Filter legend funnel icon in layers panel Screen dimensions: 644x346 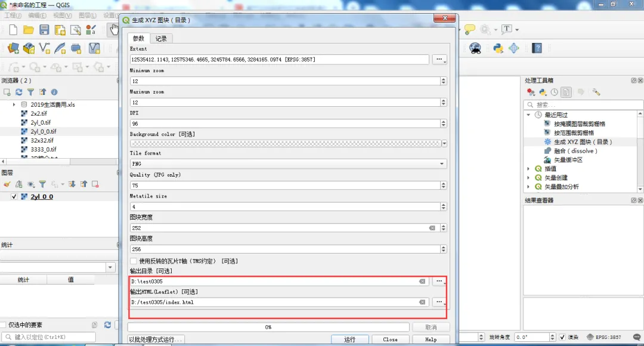pyautogui.click(x=42, y=184)
